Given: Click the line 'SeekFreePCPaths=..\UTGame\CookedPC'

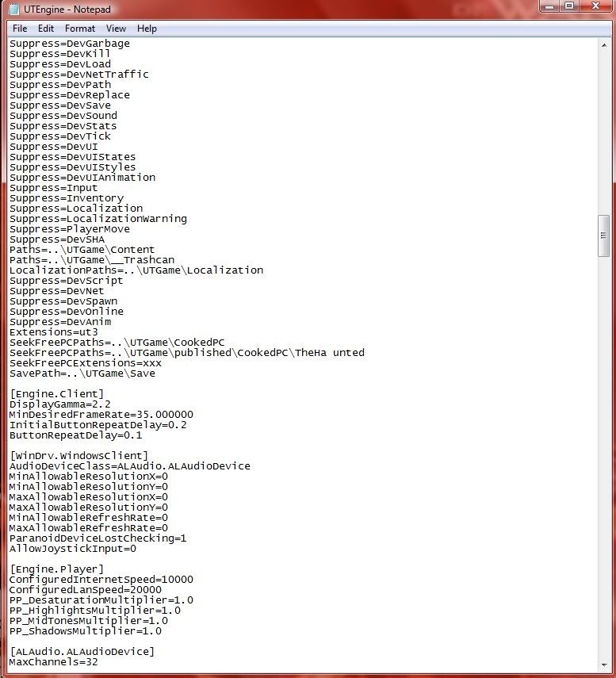Looking at the screenshot, I should [117, 343].
